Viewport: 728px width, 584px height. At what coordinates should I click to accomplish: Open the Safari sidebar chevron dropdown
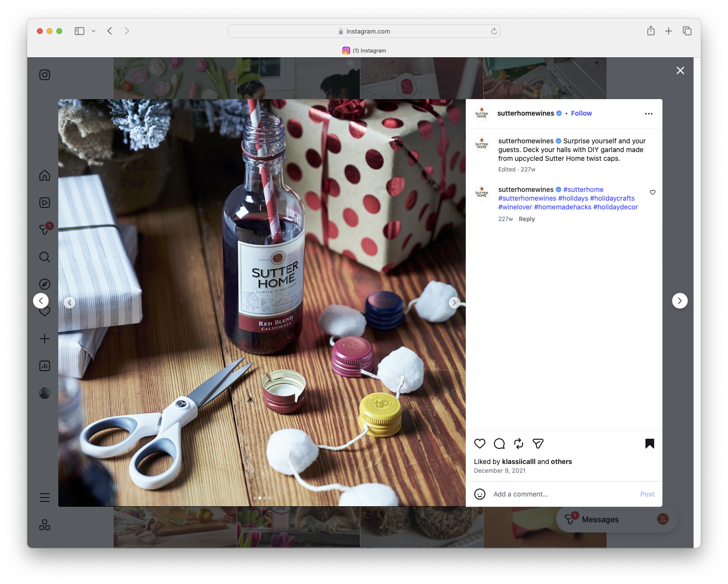(93, 31)
